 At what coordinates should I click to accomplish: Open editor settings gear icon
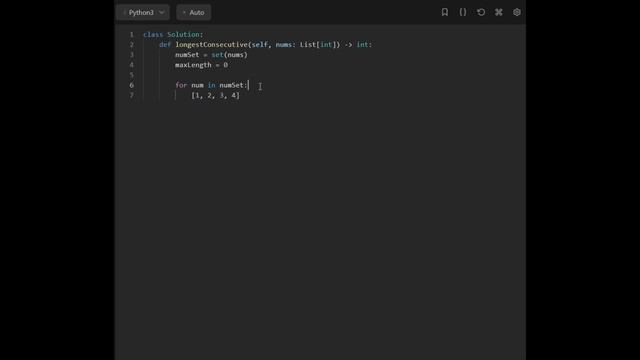[517, 12]
